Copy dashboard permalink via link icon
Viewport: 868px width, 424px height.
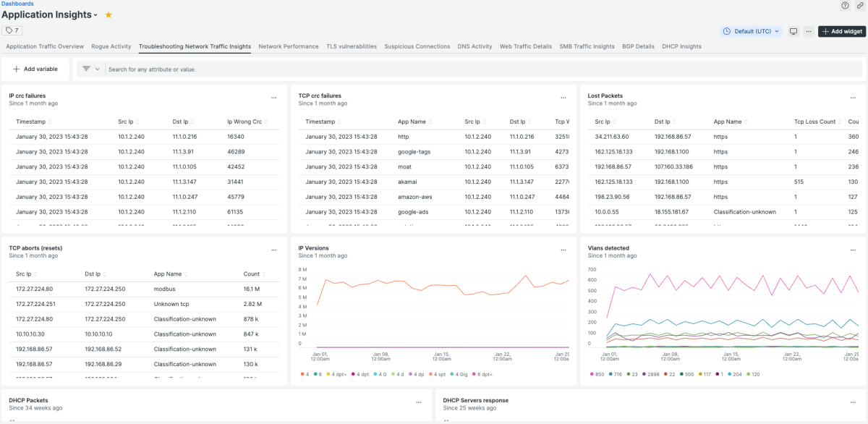click(x=859, y=5)
